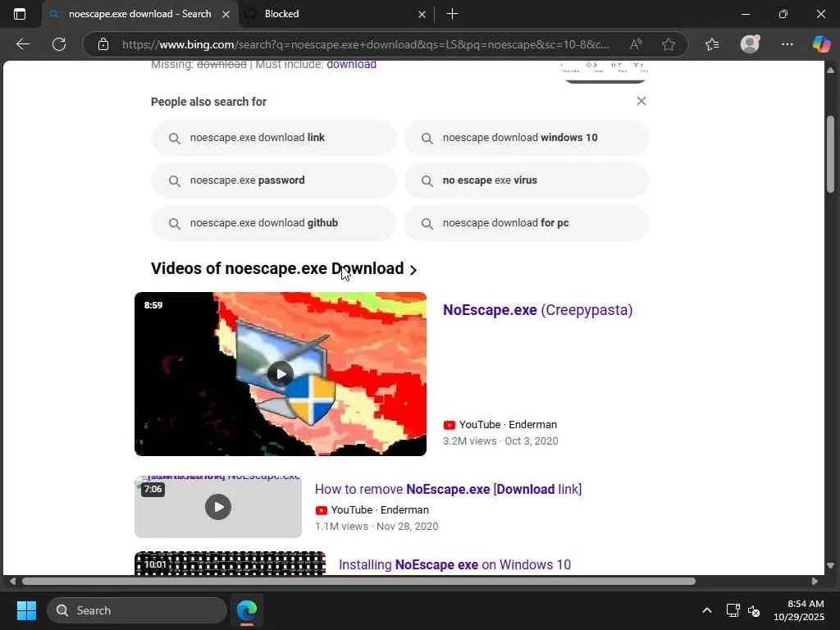Open Settings and more ellipsis menu

click(x=787, y=44)
